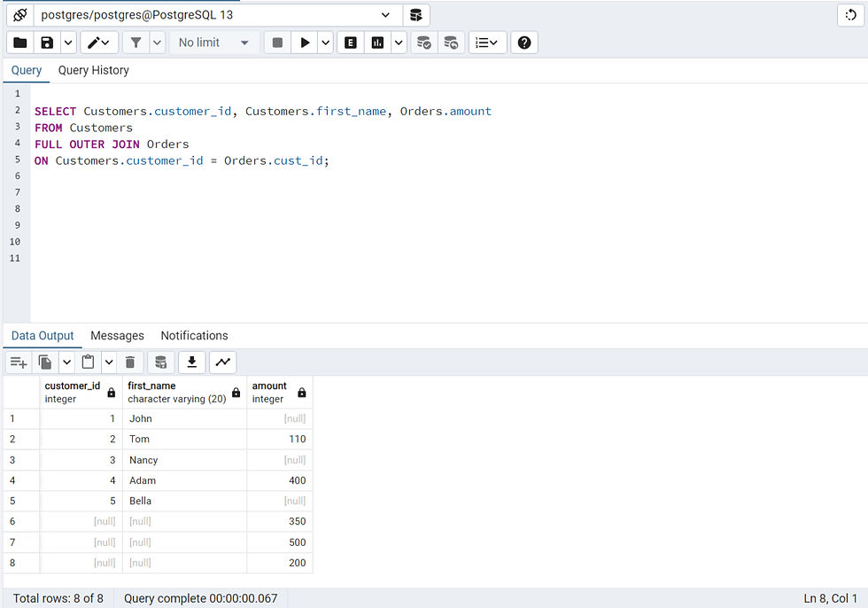
Task: Click the filter funnel icon
Action: (x=136, y=43)
